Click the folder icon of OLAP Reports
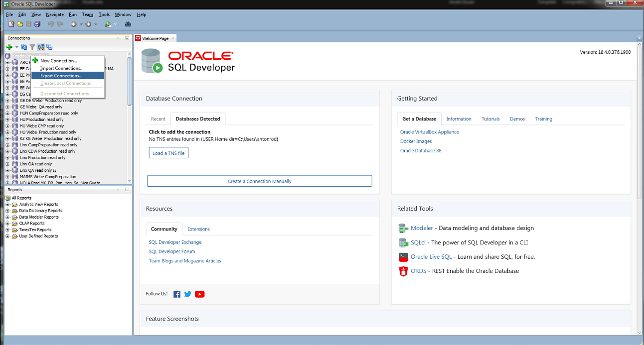The image size is (644, 345). click(x=15, y=224)
